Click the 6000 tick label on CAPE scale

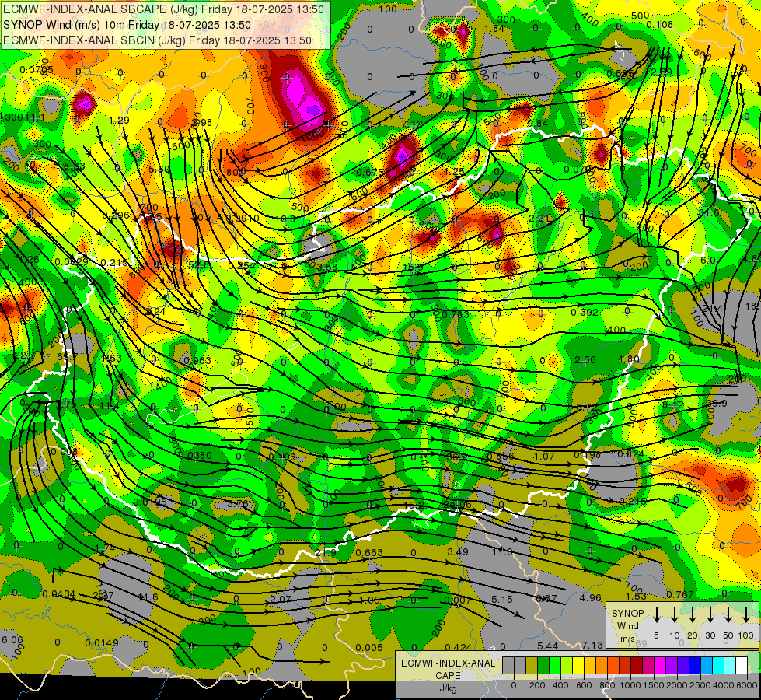(746, 685)
